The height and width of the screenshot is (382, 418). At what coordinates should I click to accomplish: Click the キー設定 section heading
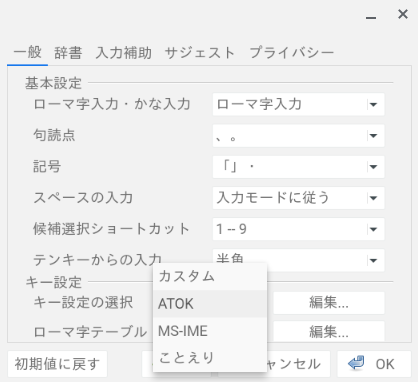[x=53, y=282]
